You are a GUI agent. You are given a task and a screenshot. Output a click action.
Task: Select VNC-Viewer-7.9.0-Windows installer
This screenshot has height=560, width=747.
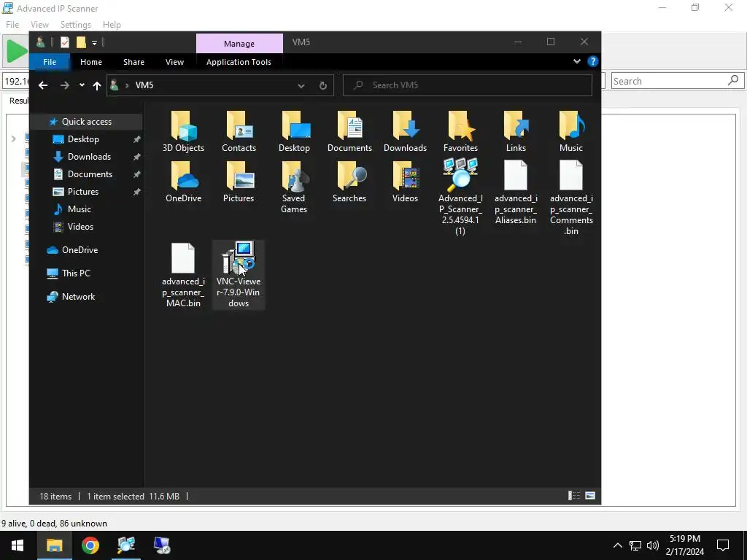pyautogui.click(x=239, y=275)
